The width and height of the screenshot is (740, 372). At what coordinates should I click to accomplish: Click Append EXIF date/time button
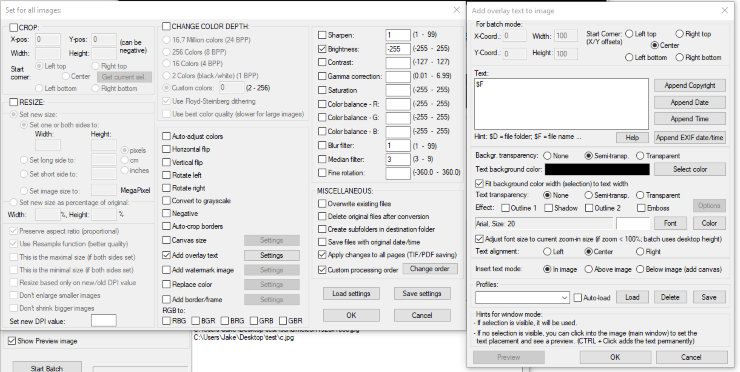(x=690, y=137)
